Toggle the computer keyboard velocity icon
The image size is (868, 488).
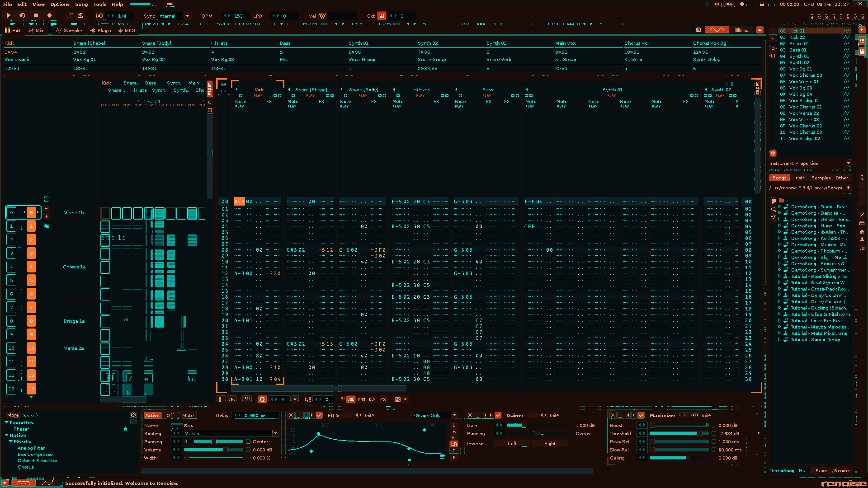322,16
